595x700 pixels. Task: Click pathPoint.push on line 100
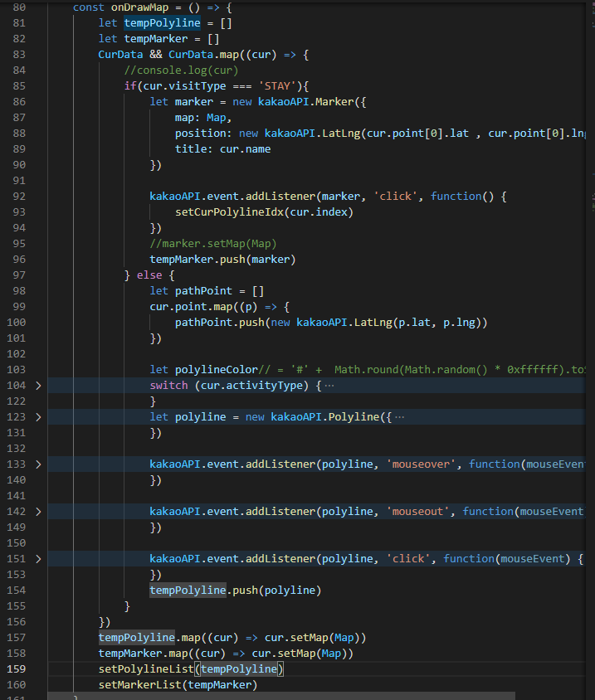coord(219,323)
